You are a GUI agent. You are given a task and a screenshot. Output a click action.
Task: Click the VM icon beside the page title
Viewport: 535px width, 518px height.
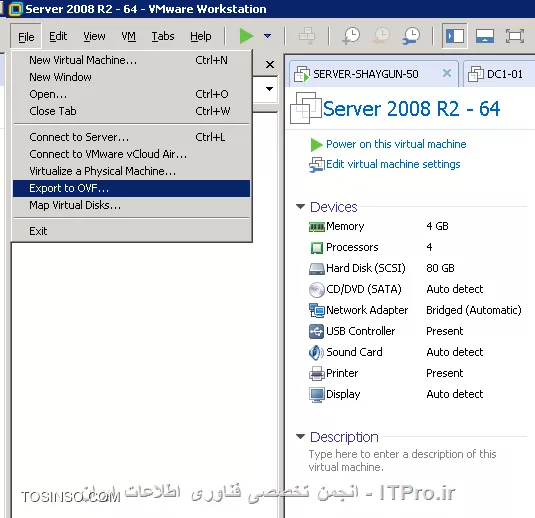click(305, 108)
